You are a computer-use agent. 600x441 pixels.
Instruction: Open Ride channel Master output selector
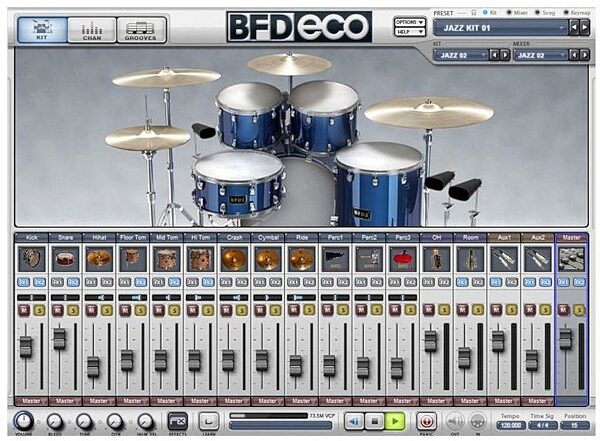(x=301, y=401)
